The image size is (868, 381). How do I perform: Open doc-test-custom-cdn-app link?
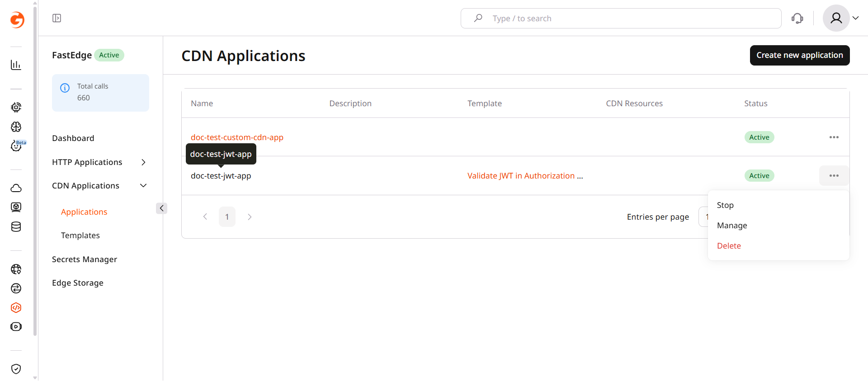tap(237, 137)
